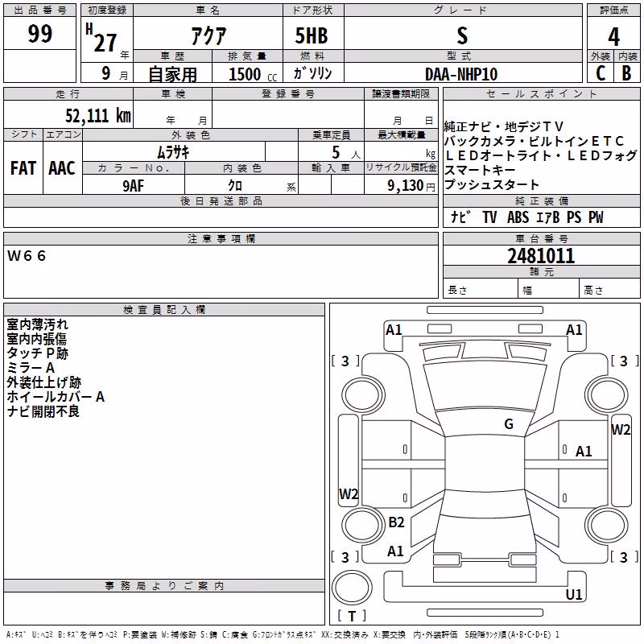644x644 pixels.
Task: Click inspector note ミラーA
Action: coord(31,368)
